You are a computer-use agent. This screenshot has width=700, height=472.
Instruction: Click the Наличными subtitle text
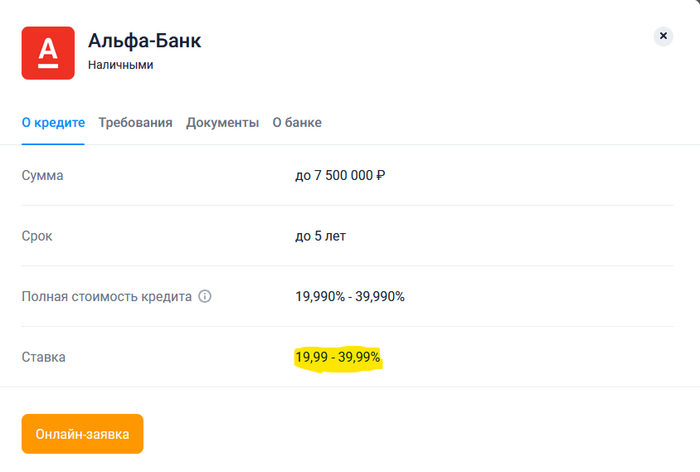coord(120,65)
